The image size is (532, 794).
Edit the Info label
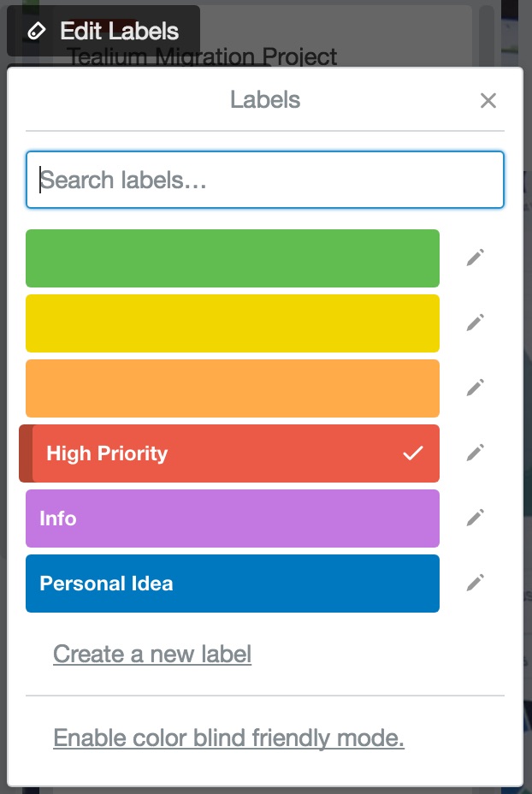point(475,518)
